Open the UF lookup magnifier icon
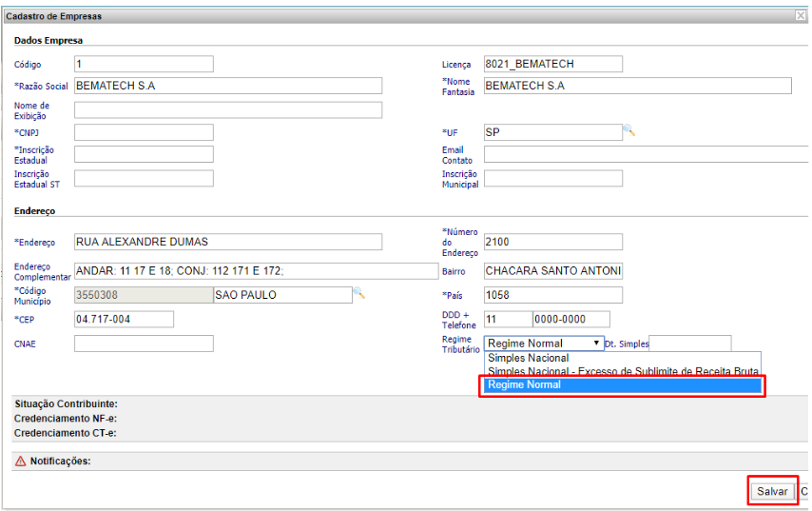 629,130
